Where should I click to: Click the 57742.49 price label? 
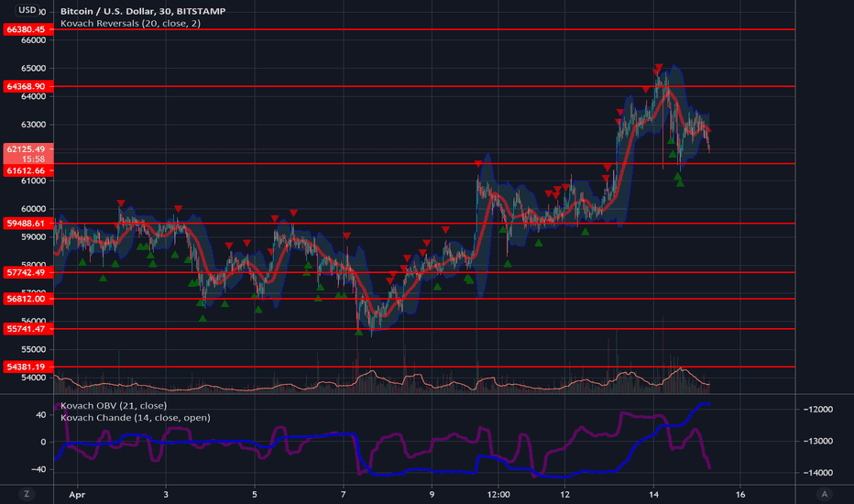(x=28, y=272)
